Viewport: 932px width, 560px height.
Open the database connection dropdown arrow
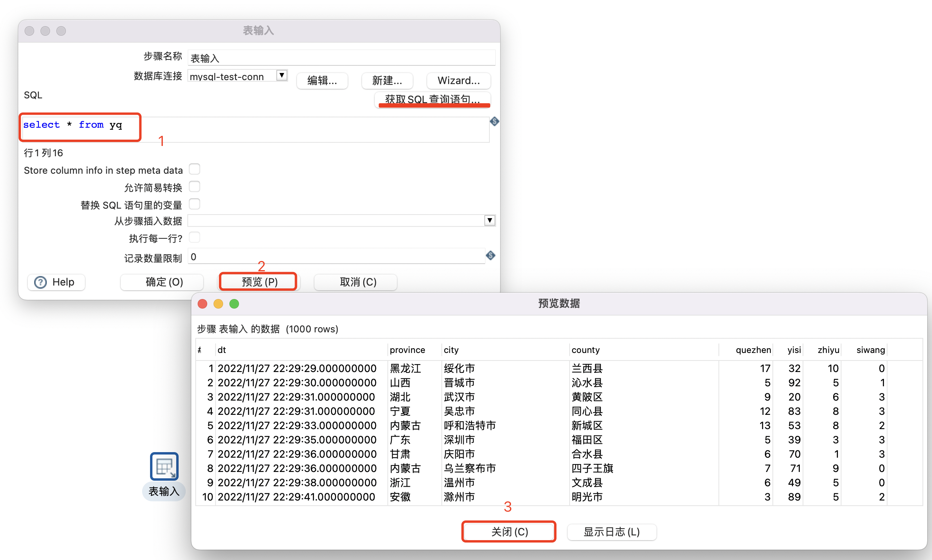pyautogui.click(x=281, y=75)
